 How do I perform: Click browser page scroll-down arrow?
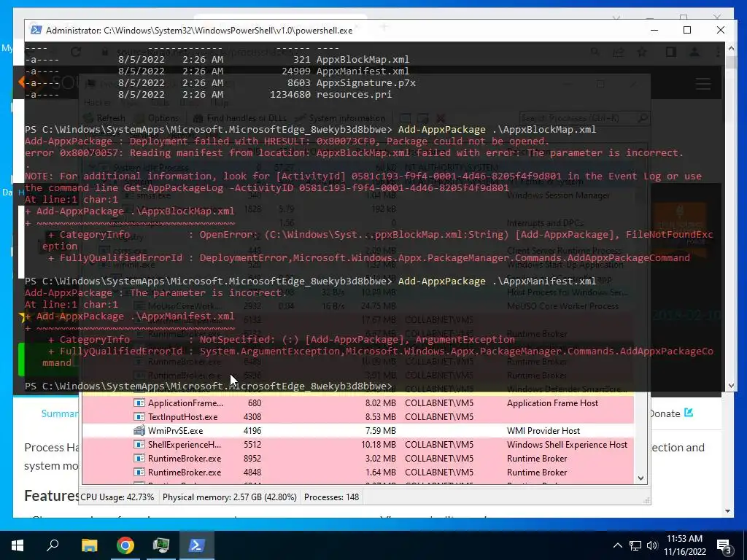[x=727, y=511]
